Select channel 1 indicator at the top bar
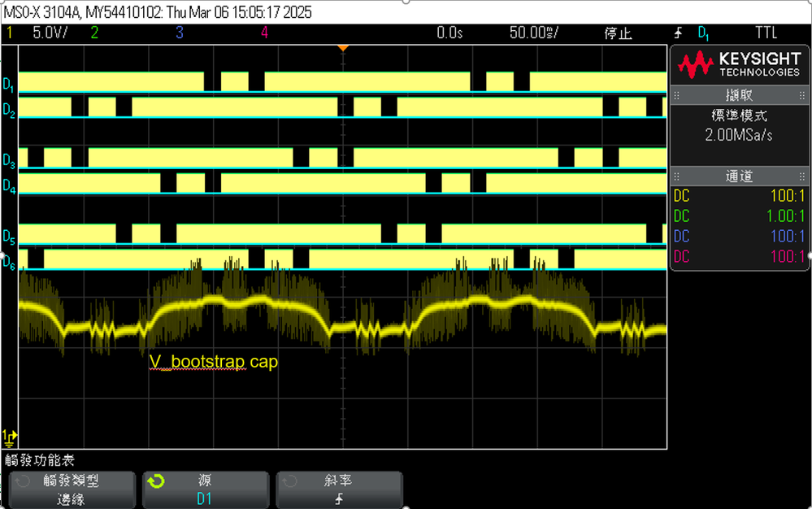 point(9,33)
